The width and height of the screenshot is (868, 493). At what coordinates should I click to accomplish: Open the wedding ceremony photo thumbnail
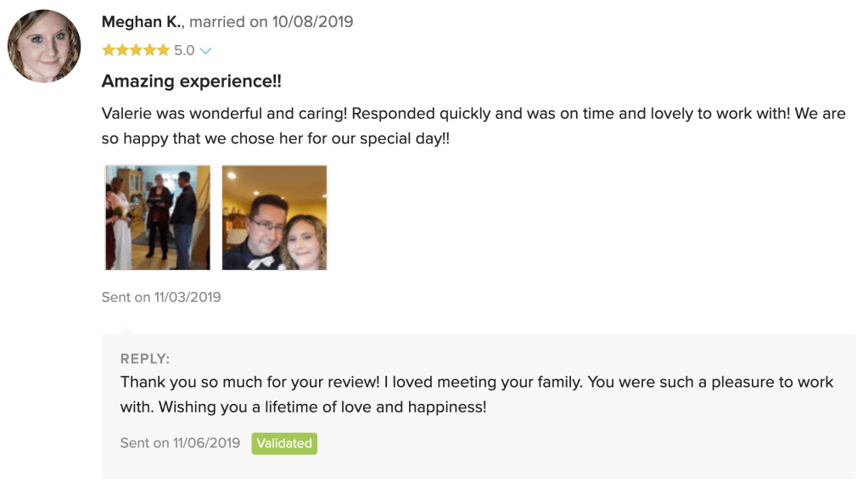pos(158,217)
